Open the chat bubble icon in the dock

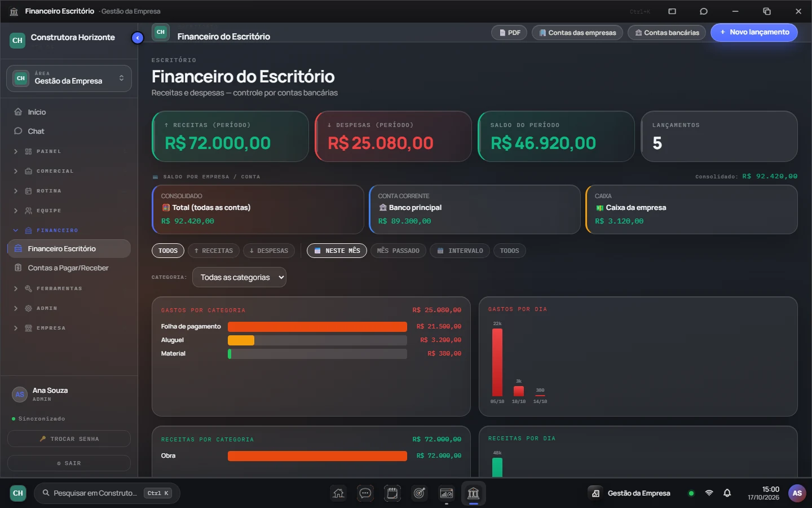coord(365,493)
